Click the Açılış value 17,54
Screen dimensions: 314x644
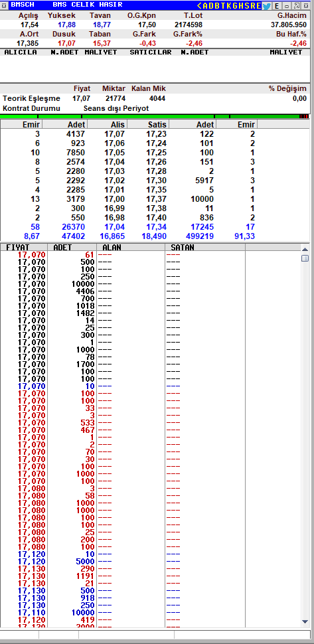coord(29,25)
